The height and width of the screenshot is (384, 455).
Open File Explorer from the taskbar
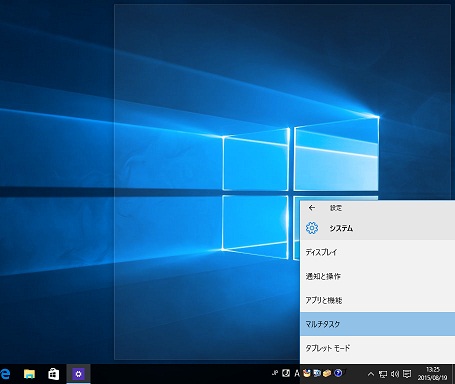point(29,374)
